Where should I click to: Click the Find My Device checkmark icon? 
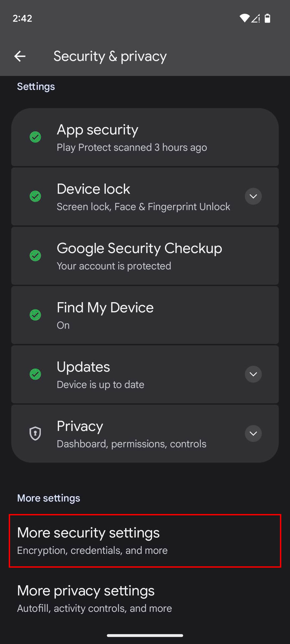pyautogui.click(x=35, y=315)
